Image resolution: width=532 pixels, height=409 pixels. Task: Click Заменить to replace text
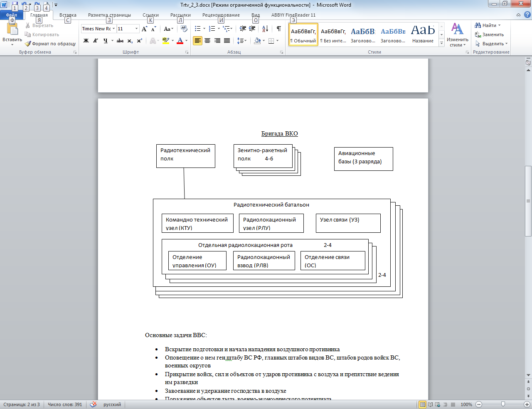(489, 34)
